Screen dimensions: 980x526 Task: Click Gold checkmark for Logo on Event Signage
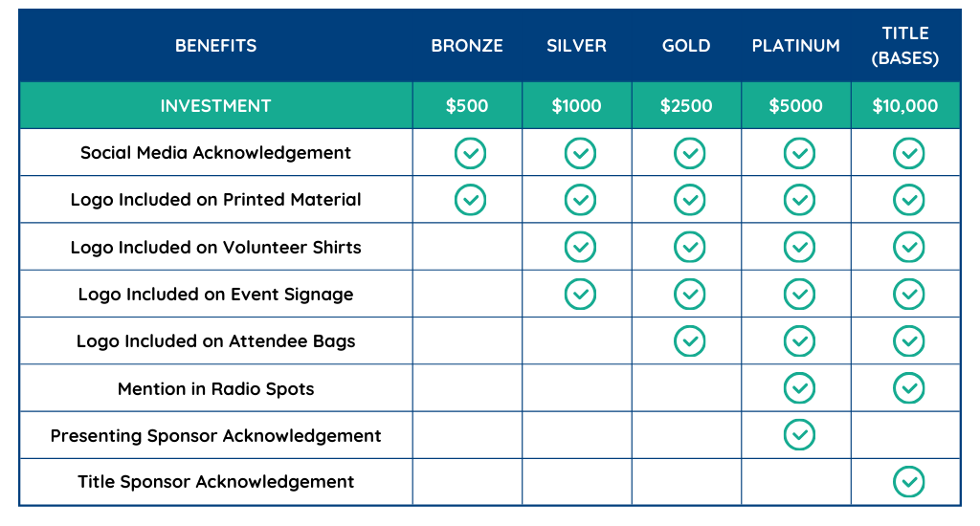[x=689, y=294]
